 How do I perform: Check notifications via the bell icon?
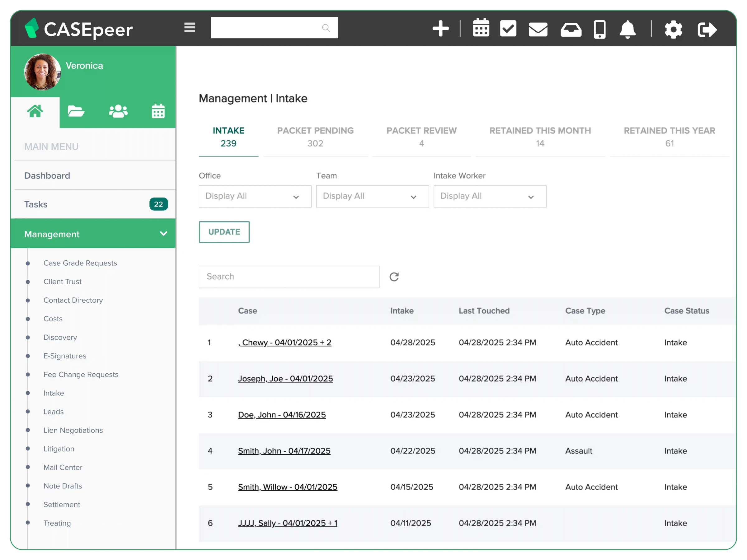tap(627, 29)
